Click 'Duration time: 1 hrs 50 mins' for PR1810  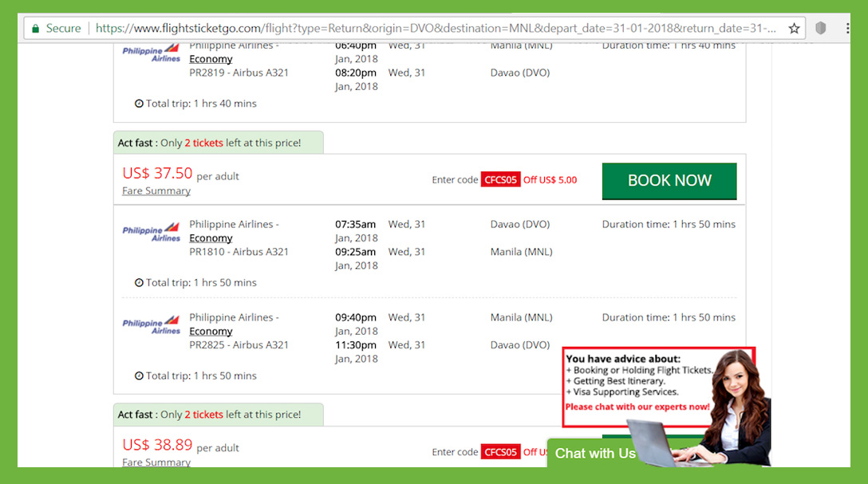pyautogui.click(x=669, y=224)
